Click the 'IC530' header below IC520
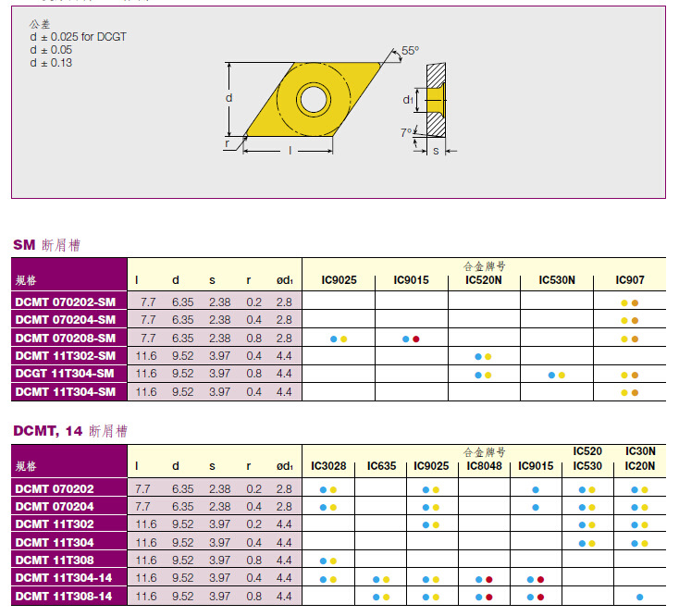The height and width of the screenshot is (616, 679). pos(587,466)
